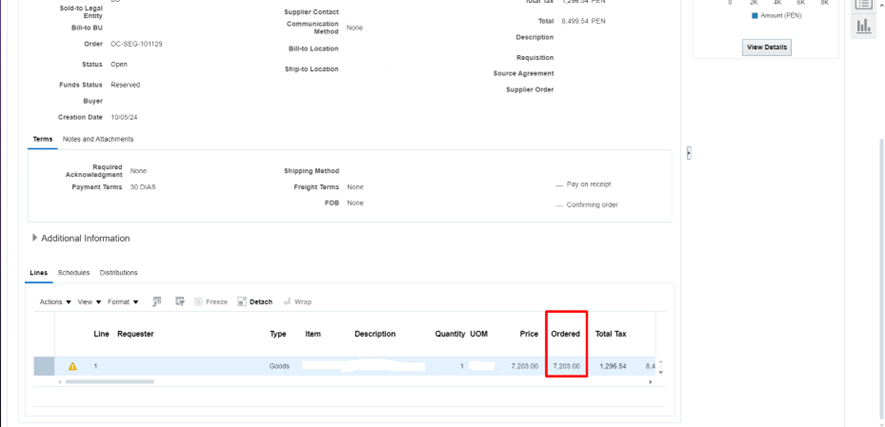Viewport: 885px width, 427px height.
Task: Switch to the Schedules tab
Action: point(73,272)
